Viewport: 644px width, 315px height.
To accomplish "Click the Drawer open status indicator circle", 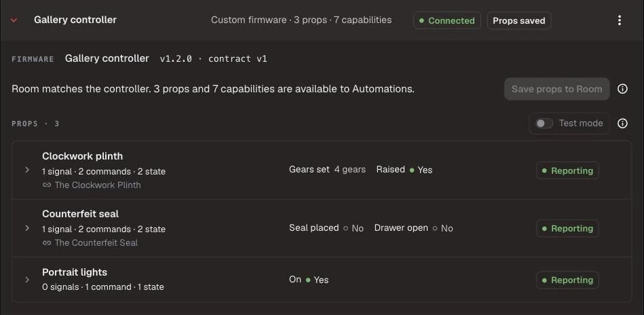I will [435, 228].
